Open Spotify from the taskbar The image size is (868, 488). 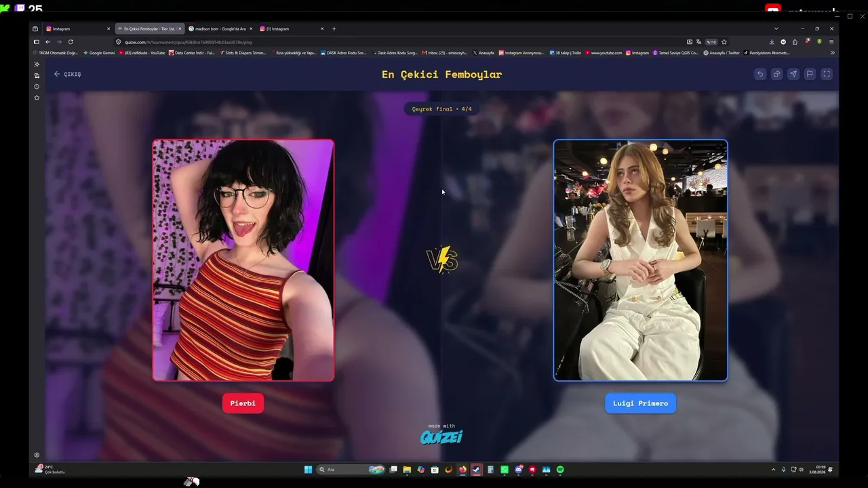(x=560, y=470)
